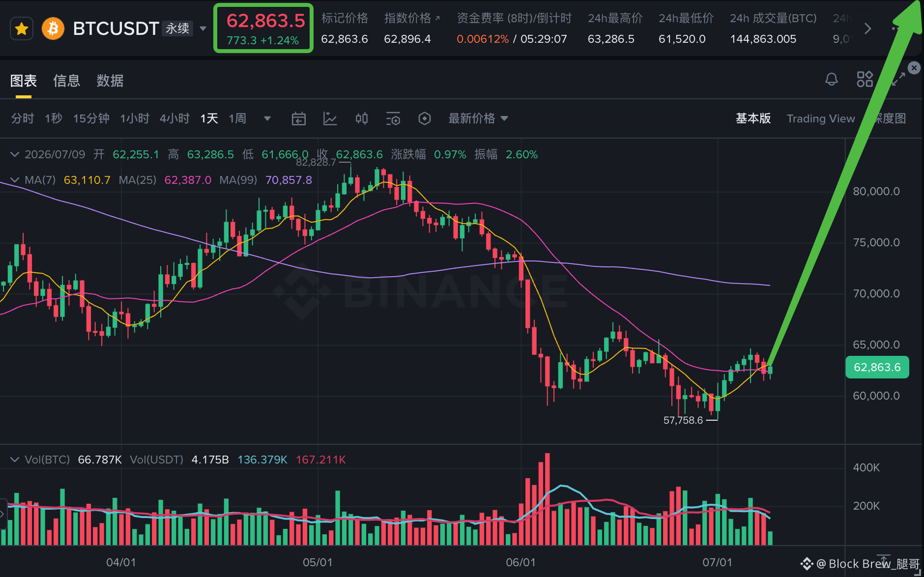The height and width of the screenshot is (577, 924).
Task: Switch to 基本版 chart mode
Action: point(753,118)
